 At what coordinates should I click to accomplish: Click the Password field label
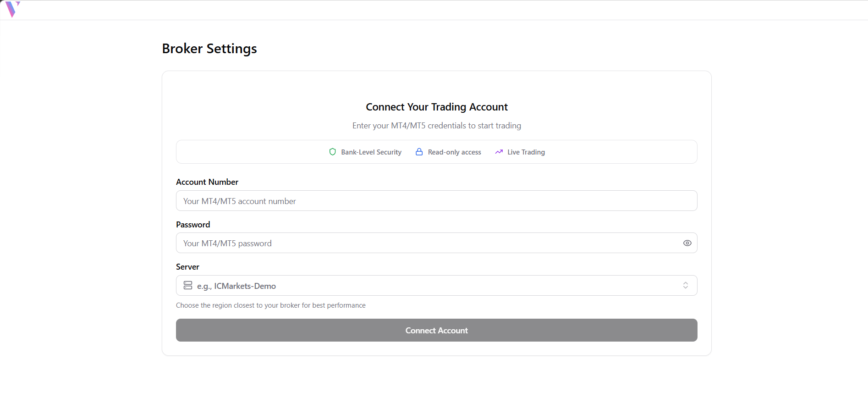coord(193,225)
